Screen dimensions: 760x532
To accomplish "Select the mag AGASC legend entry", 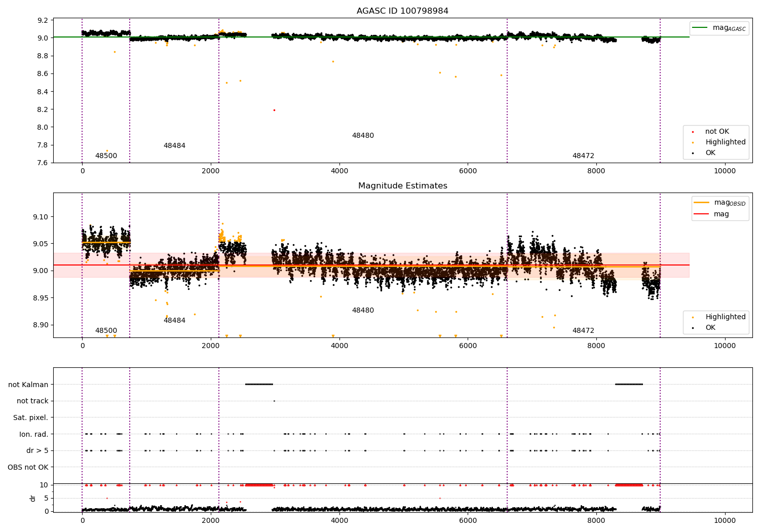I will point(719,28).
